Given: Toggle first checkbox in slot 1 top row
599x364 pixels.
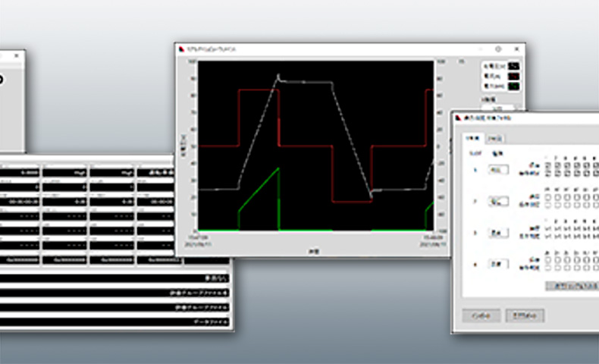Looking at the screenshot, I should point(547,165).
